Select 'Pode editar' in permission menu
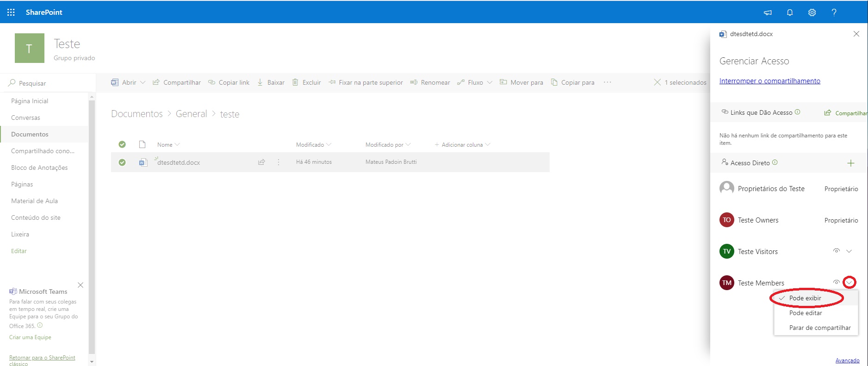 (x=806, y=313)
